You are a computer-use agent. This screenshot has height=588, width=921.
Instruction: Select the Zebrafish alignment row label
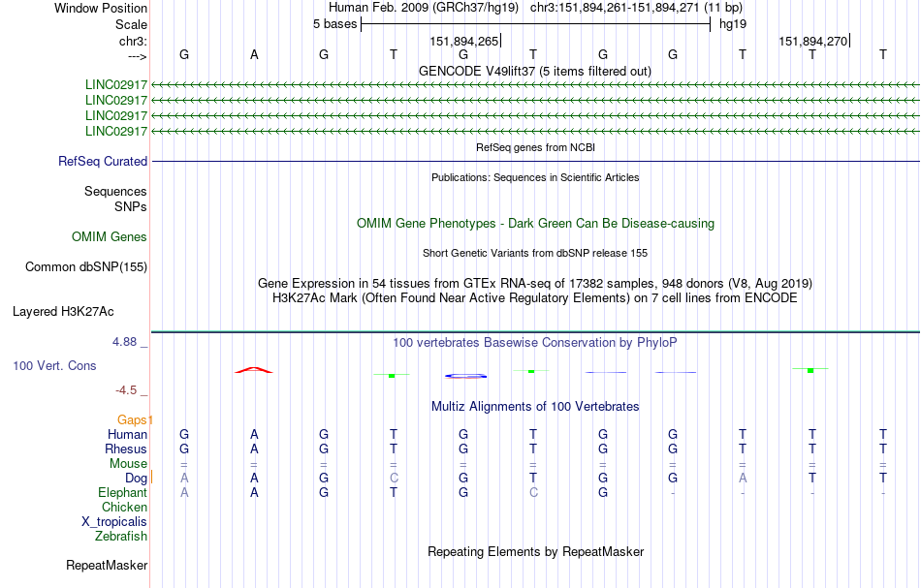(x=121, y=536)
